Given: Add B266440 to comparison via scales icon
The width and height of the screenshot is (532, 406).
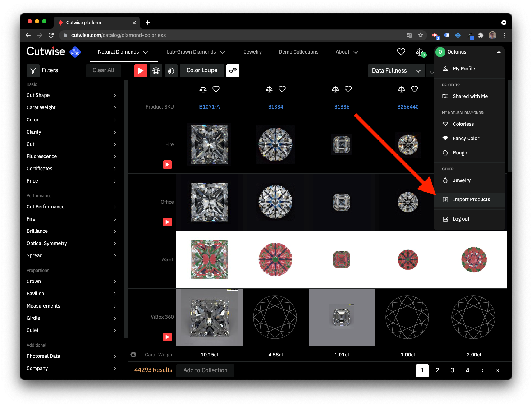Looking at the screenshot, I should [x=402, y=89].
